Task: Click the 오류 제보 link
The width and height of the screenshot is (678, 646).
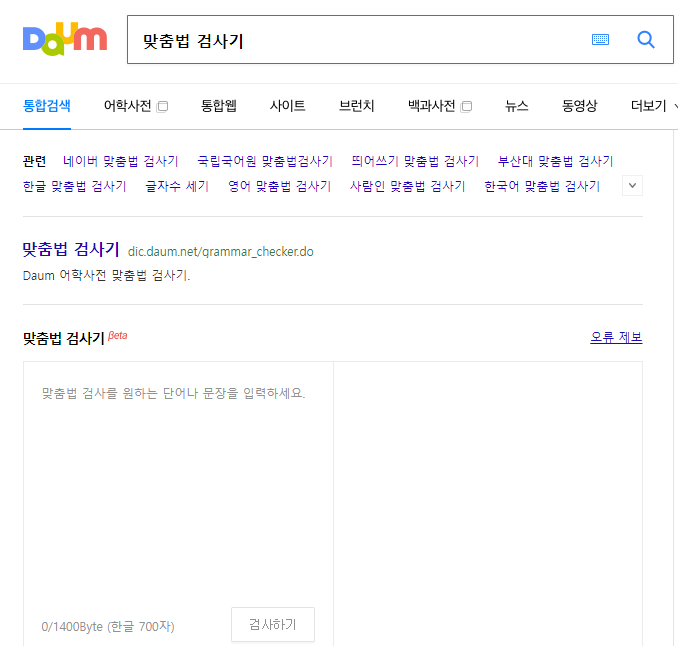Action: coord(616,337)
